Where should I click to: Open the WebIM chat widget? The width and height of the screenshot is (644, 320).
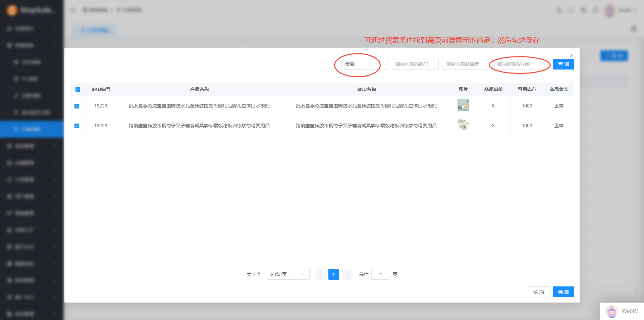[x=622, y=311]
